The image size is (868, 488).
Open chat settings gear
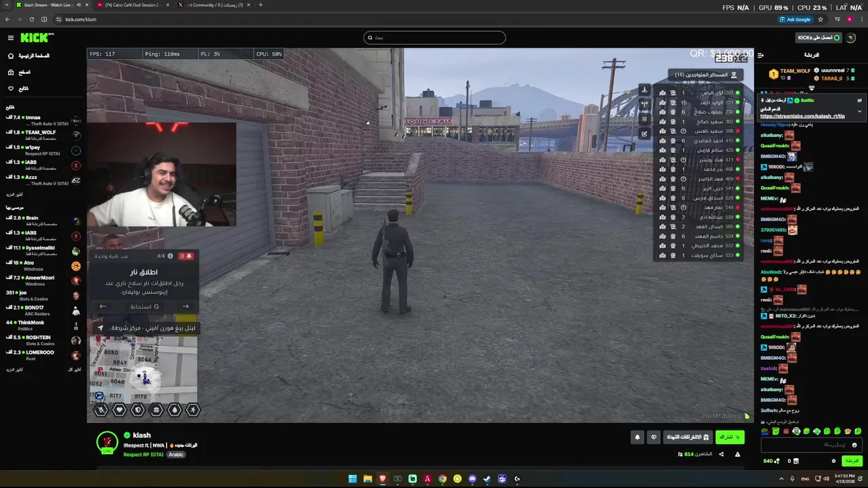coord(833,461)
